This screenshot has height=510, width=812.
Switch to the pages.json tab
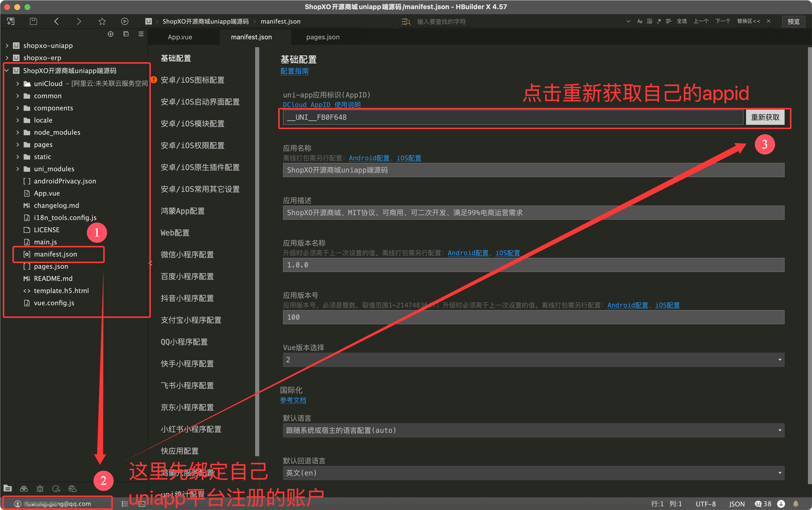(x=323, y=37)
